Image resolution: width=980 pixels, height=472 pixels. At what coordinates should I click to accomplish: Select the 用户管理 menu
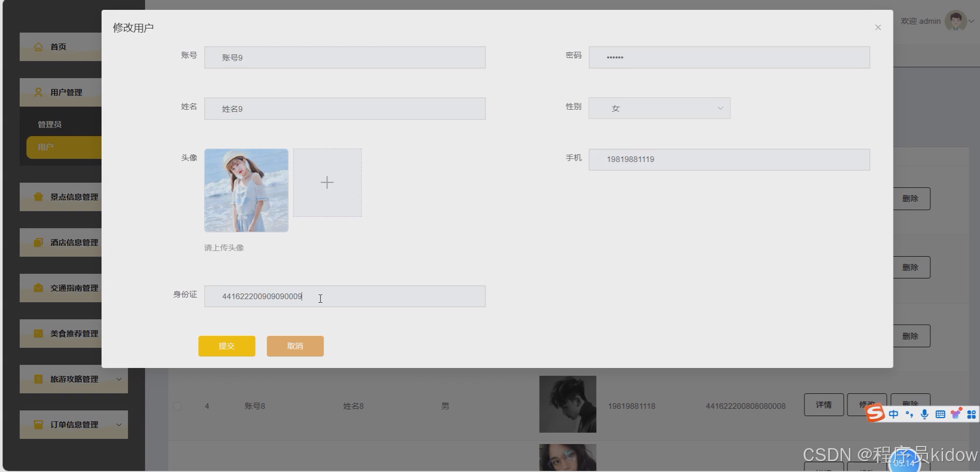(x=61, y=92)
